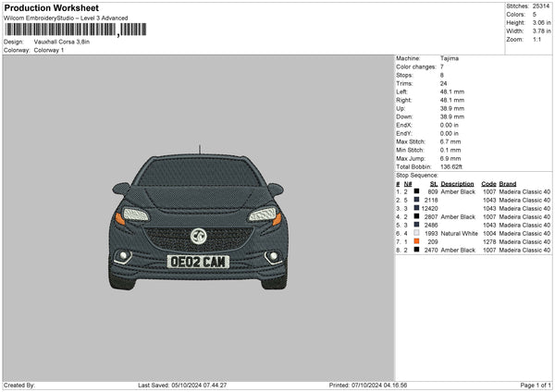The image size is (555, 392).
Task: Click the barcode under the worksheet title
Action: tap(61, 30)
